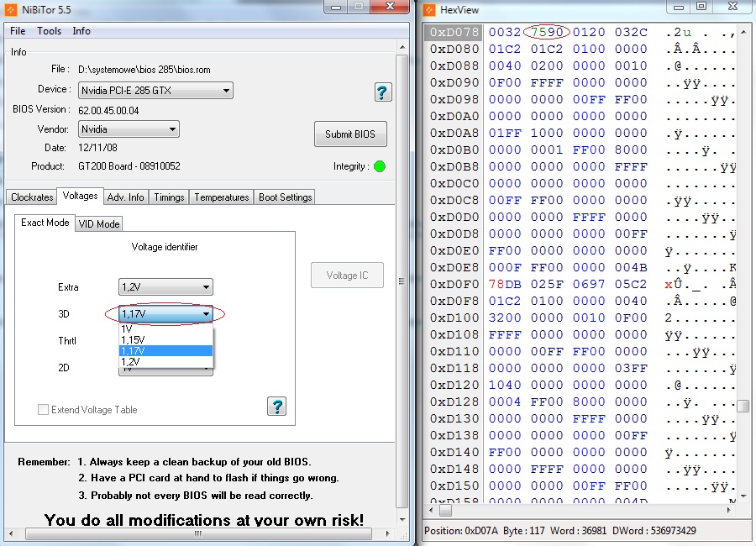This screenshot has width=756, height=546.
Task: Select 1,2V in the 3D voltage list
Action: [x=165, y=361]
